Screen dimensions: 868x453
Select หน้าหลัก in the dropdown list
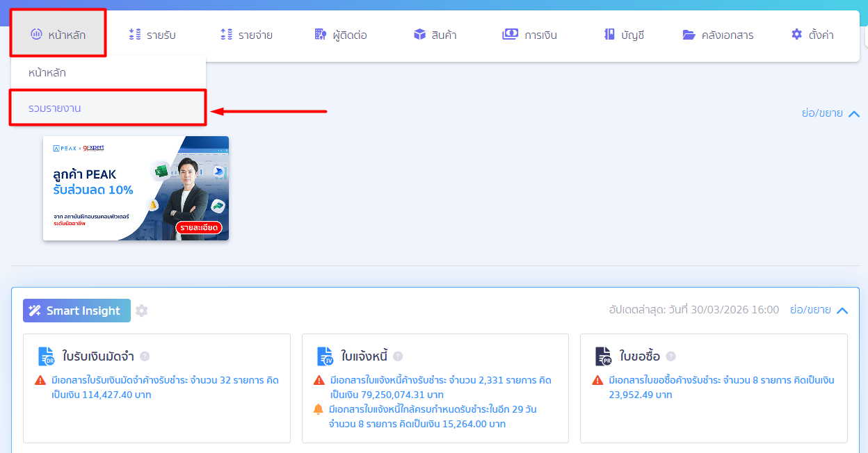coord(108,72)
